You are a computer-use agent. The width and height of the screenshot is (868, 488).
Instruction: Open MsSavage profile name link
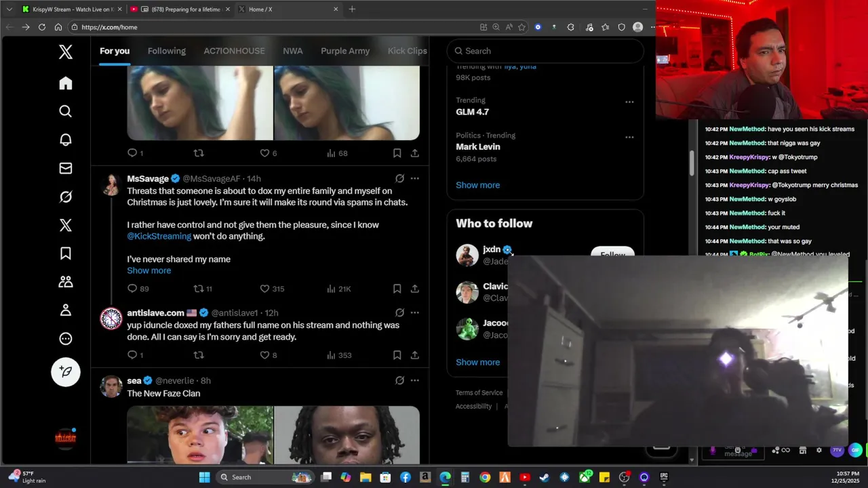[x=148, y=179]
